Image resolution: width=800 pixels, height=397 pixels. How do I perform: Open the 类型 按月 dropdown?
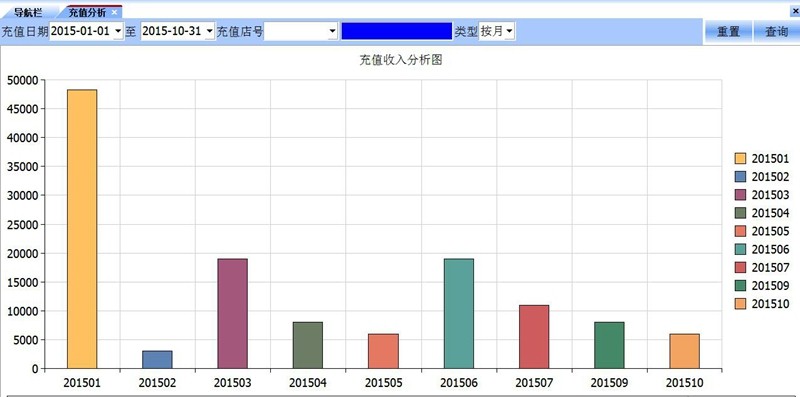(509, 32)
